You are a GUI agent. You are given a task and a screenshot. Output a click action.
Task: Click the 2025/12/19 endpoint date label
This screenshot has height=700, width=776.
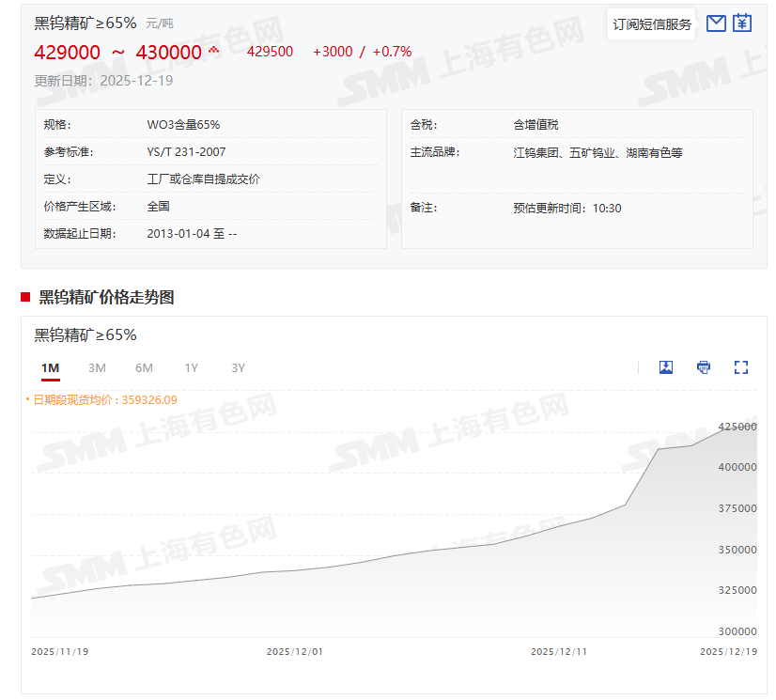pos(728,651)
